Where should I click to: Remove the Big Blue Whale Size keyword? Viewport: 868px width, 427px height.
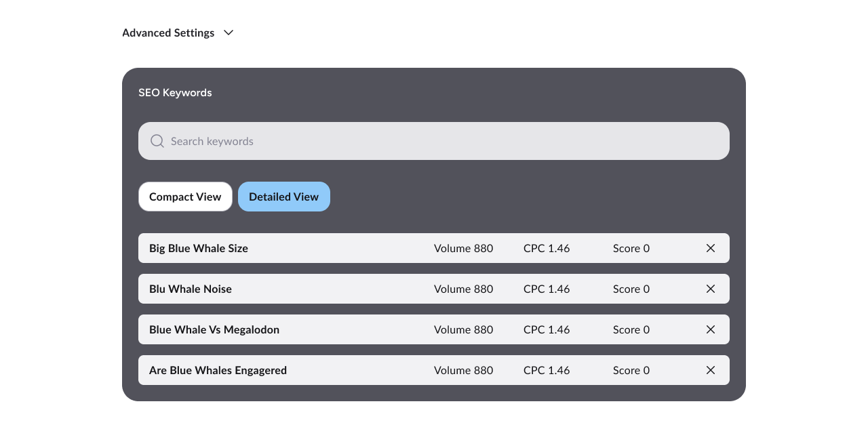point(710,248)
